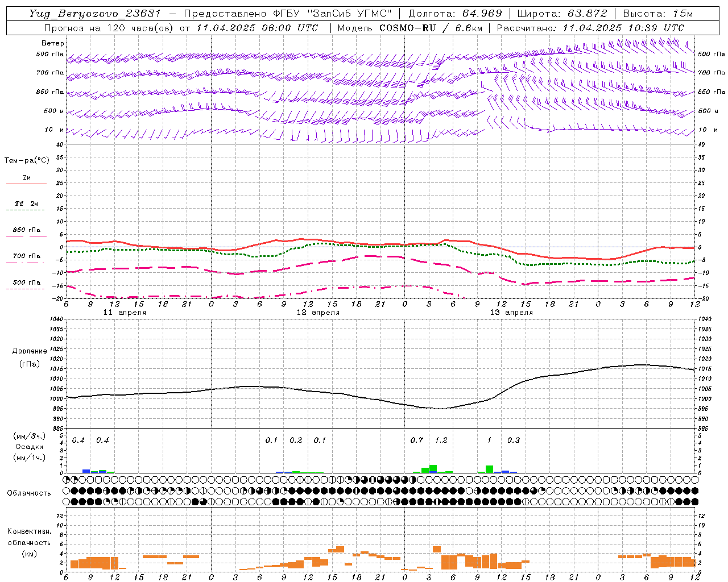Select the forecast start 11.04.2025 06:00 UTC
This screenshot has height=582, width=728.
pos(257,28)
